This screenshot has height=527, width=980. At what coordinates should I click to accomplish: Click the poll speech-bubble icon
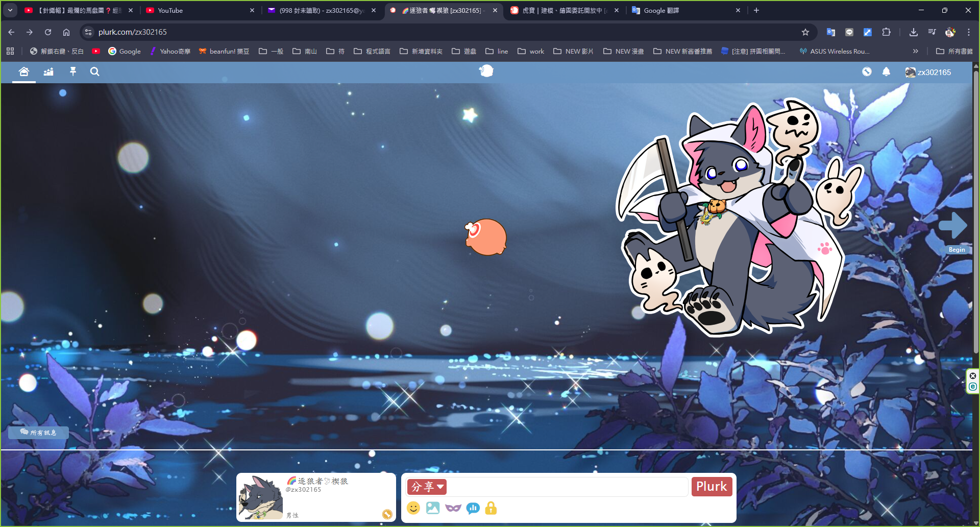(473, 508)
